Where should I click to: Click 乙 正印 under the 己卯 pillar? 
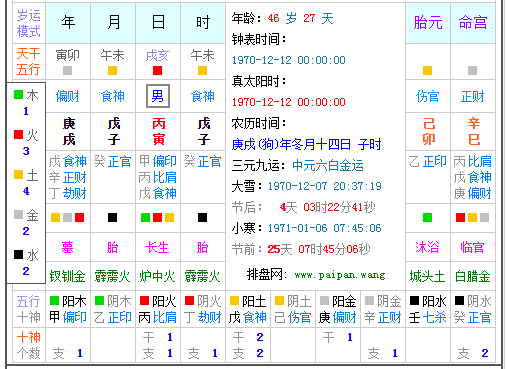[428, 161]
